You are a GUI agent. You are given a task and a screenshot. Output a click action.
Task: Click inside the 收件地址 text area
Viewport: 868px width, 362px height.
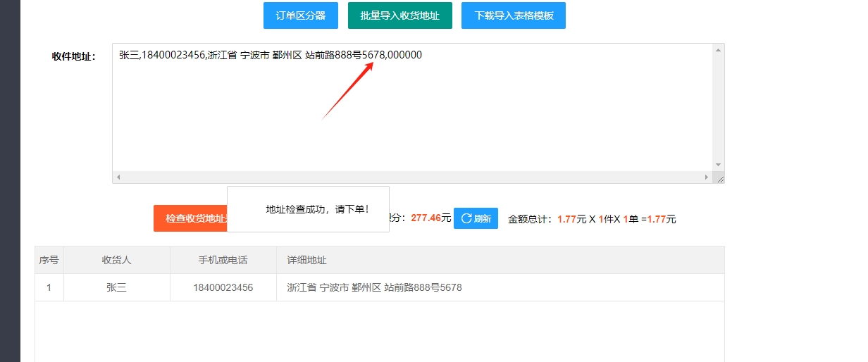[412, 113]
